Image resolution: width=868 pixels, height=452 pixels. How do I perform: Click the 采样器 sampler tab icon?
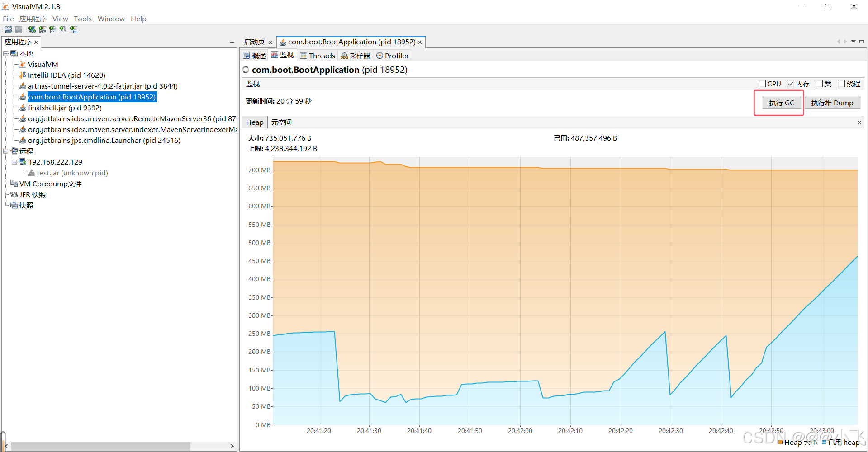(344, 56)
